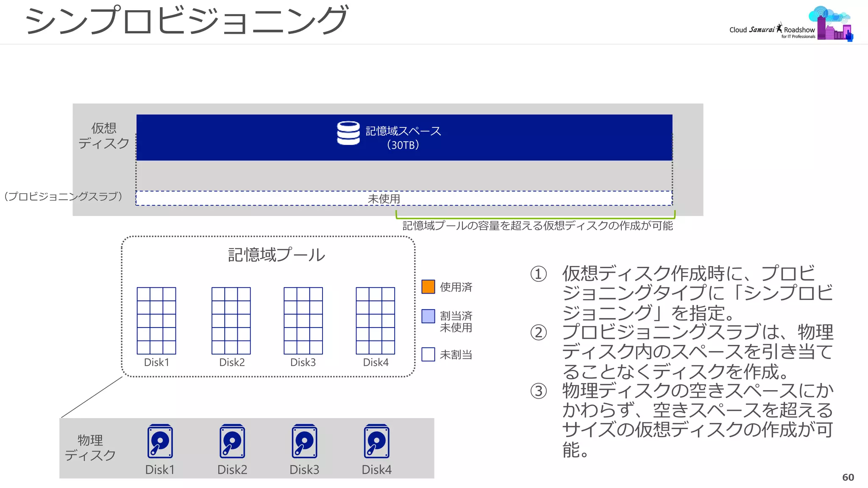
Task: Click the (プロビジョニングスラブ) label
Action: (64, 196)
